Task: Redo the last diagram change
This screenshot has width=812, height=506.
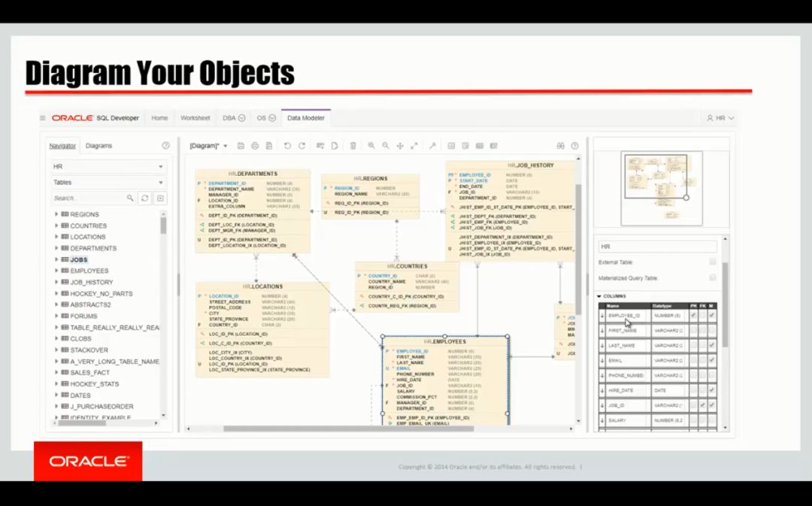Action: [x=302, y=146]
